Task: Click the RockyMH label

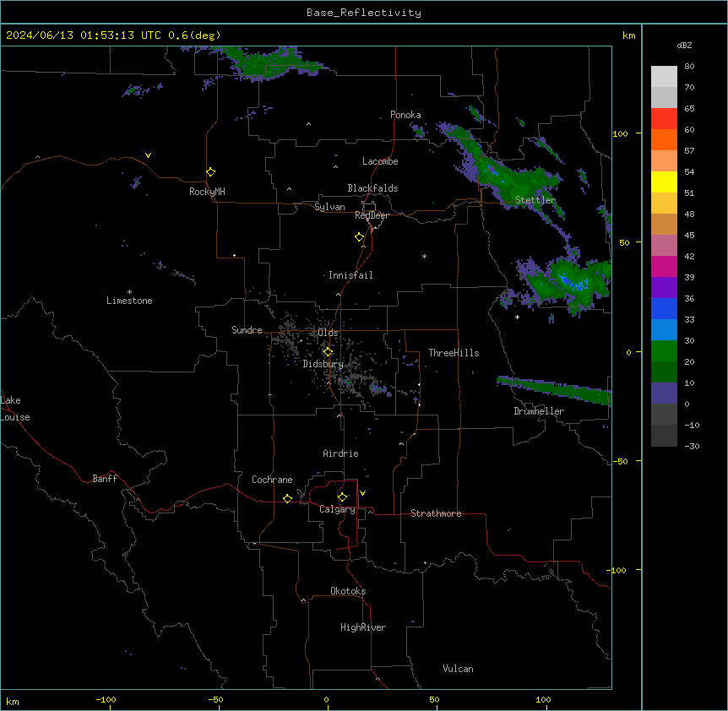Action: tap(207, 192)
